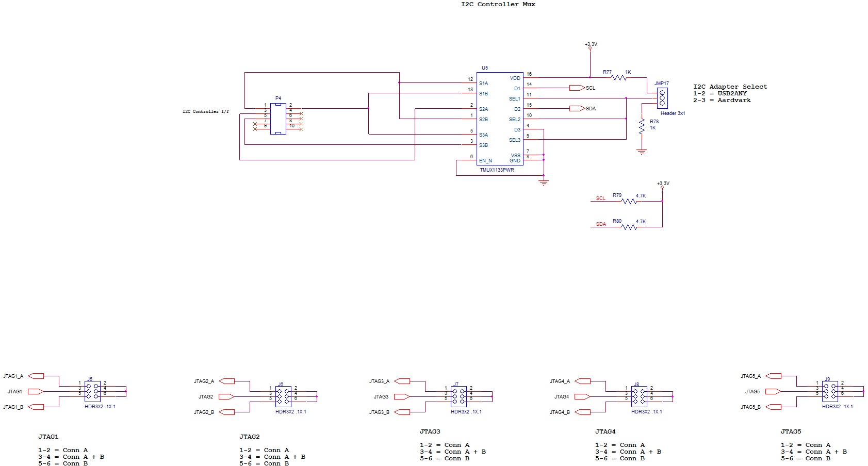Click the 'D3' pin label on U5
868x466 pixels.
tap(517, 130)
